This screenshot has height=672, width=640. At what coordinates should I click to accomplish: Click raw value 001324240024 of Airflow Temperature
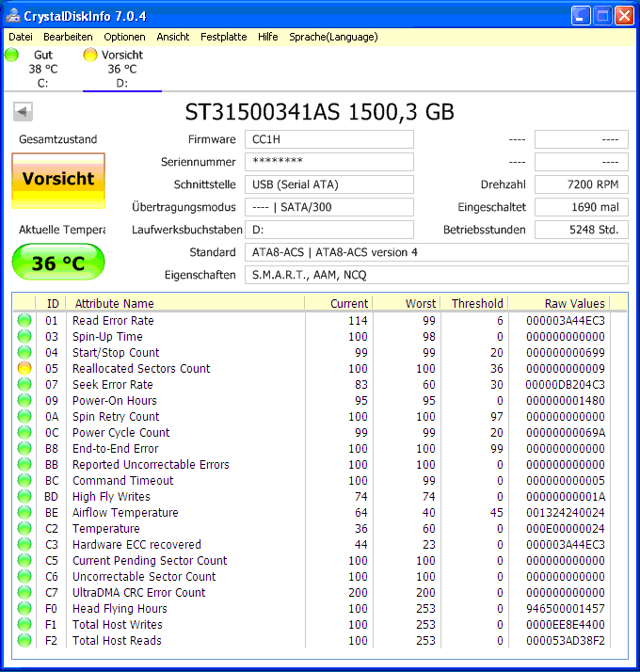(566, 513)
